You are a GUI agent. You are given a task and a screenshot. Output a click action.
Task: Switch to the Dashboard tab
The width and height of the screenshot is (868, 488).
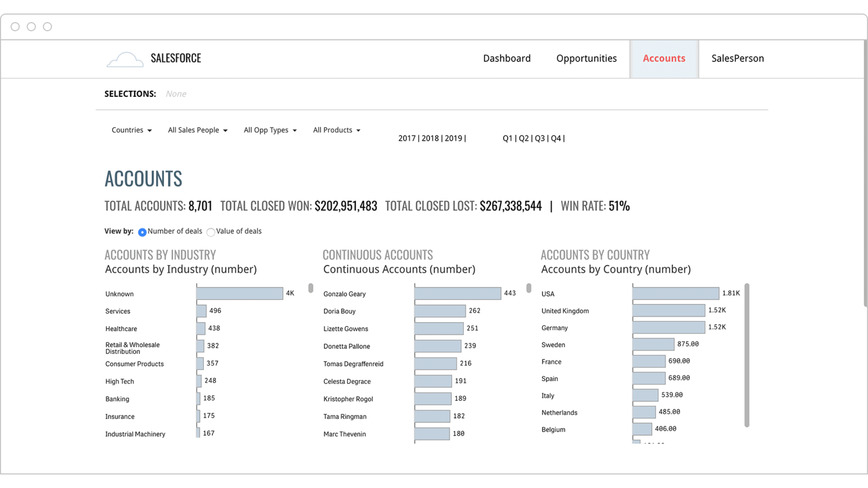tap(506, 59)
